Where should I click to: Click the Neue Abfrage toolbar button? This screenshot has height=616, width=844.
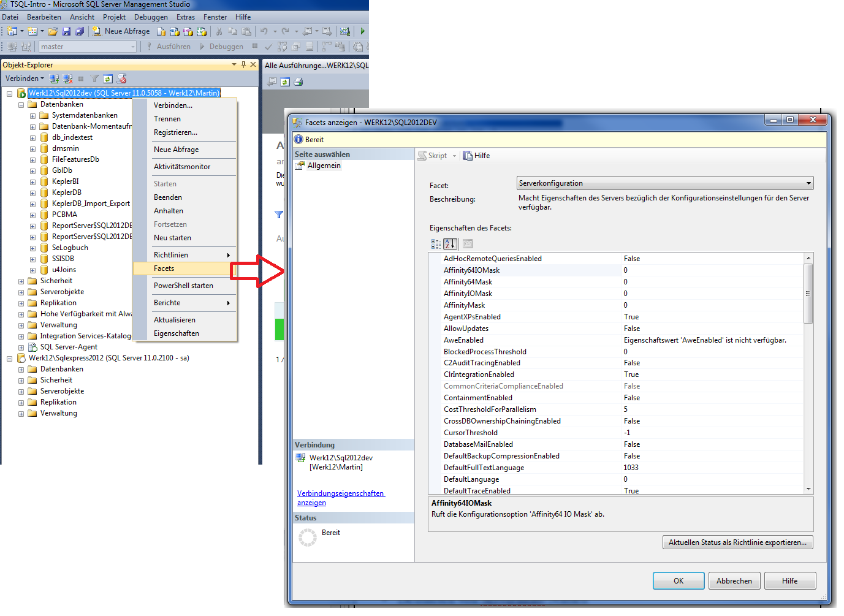coord(121,31)
